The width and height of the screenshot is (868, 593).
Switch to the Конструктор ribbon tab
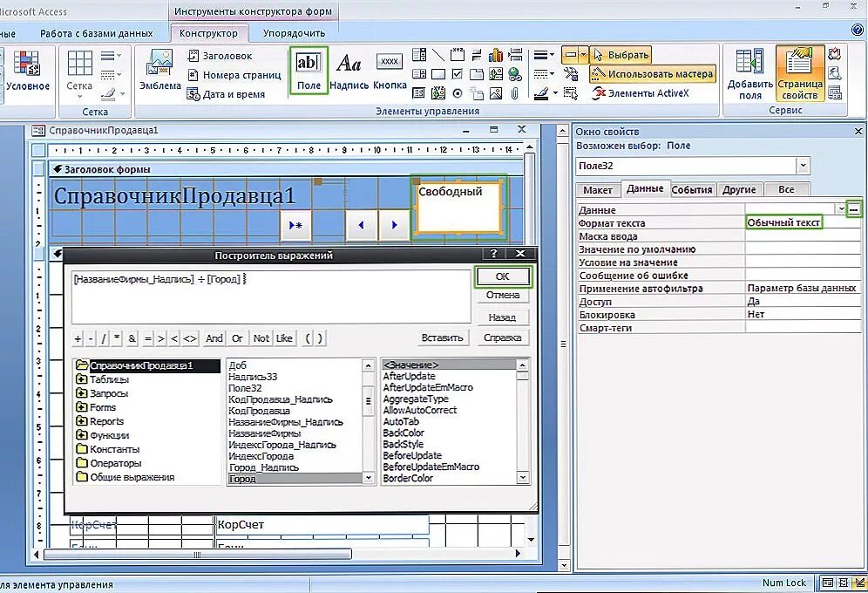coord(208,33)
